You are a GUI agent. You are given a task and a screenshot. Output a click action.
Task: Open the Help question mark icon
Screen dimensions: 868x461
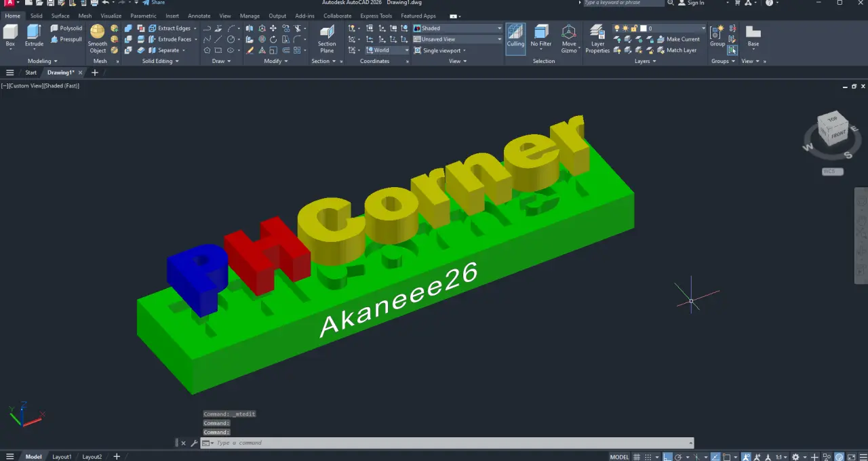coord(769,3)
